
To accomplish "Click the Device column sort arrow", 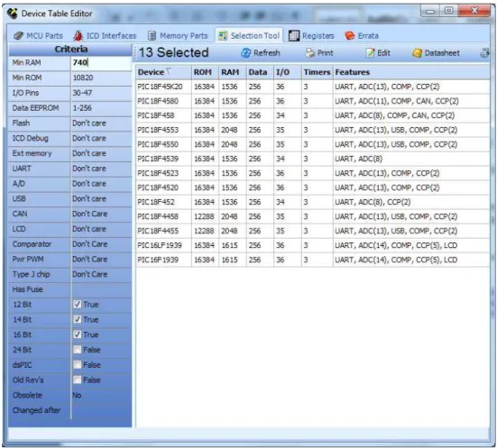I will point(169,71).
